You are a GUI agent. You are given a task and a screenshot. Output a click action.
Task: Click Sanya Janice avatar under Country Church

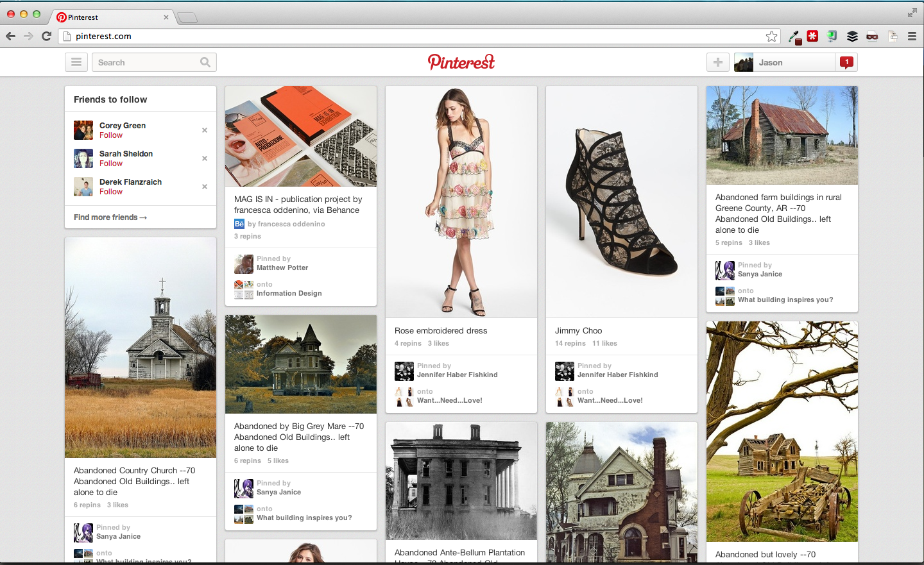pyautogui.click(x=83, y=533)
